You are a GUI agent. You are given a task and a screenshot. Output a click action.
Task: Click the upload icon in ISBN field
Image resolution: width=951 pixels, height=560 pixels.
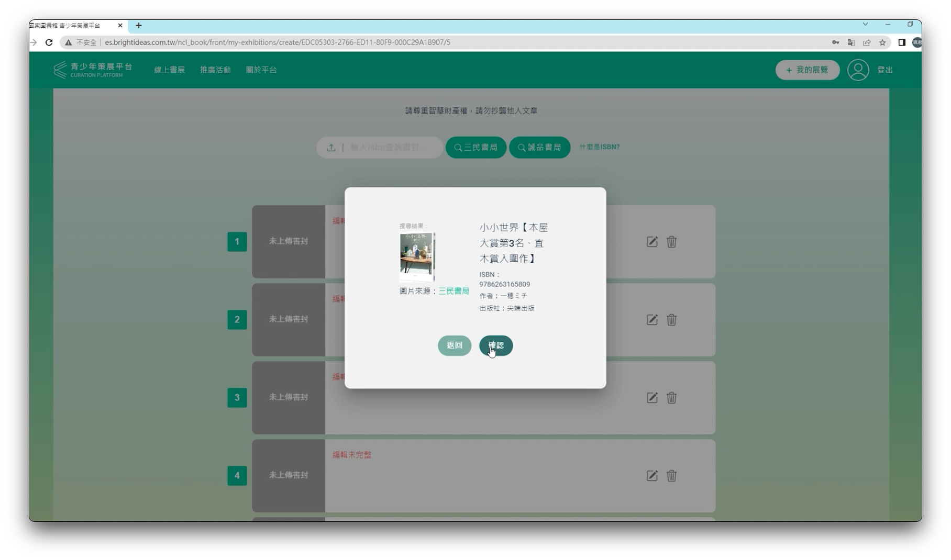pyautogui.click(x=331, y=148)
